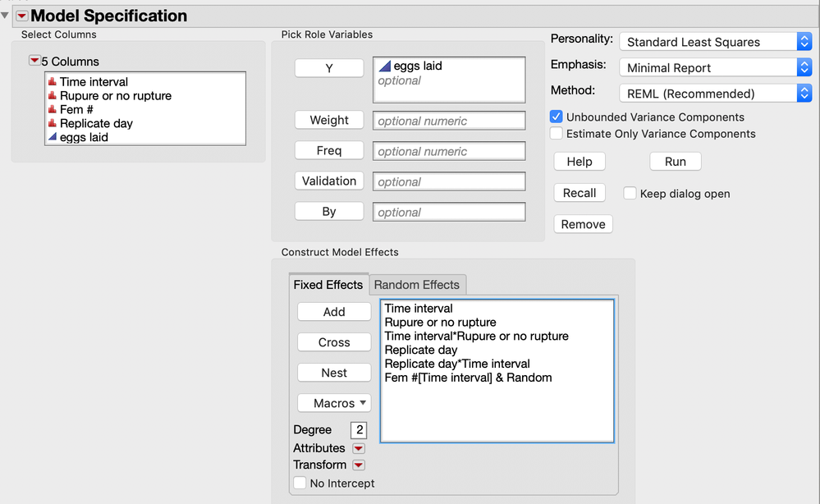This screenshot has width=820, height=504.
Task: Open the 5 Columns red triangle menu
Action: (34, 61)
